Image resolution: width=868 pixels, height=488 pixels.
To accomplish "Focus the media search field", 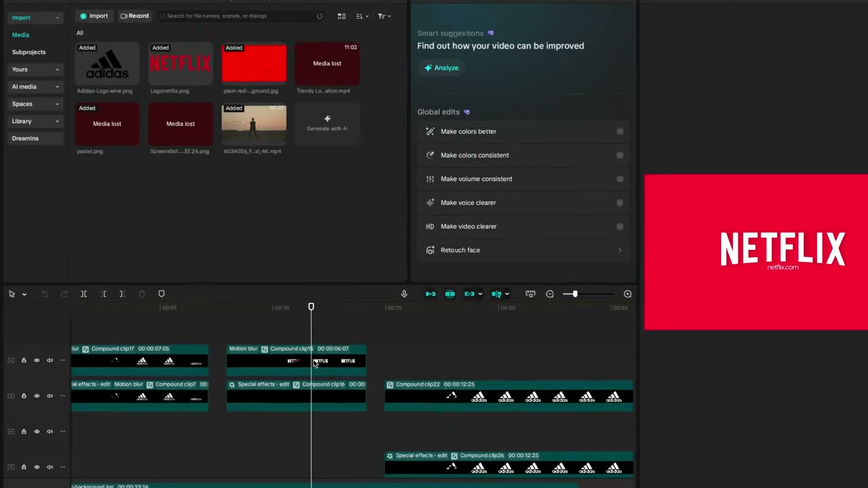I will click(242, 16).
